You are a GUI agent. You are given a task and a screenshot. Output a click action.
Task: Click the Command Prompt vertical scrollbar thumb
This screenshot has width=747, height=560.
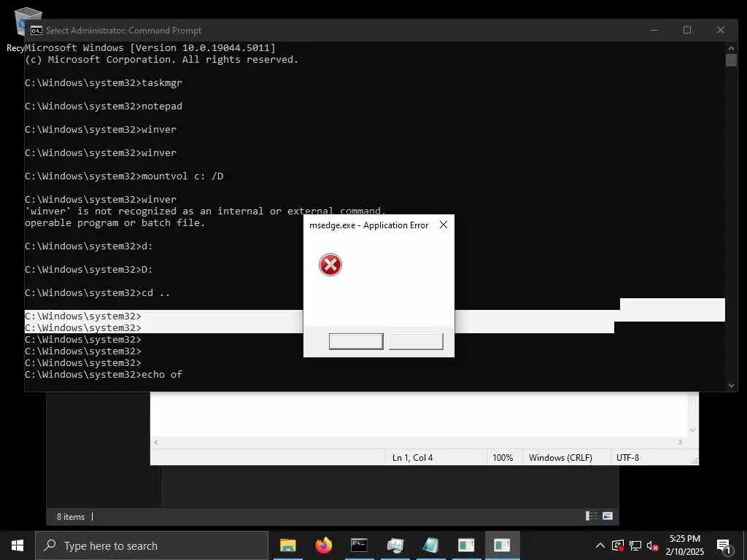click(x=731, y=61)
